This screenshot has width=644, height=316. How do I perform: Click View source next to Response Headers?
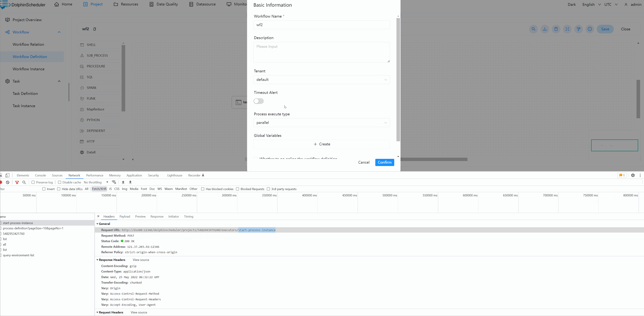(141, 260)
